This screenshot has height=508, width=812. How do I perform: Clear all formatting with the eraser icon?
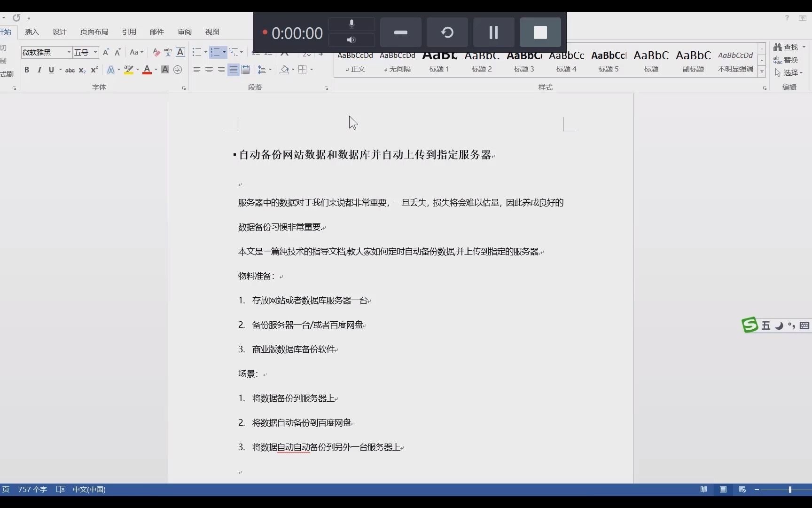tap(156, 52)
